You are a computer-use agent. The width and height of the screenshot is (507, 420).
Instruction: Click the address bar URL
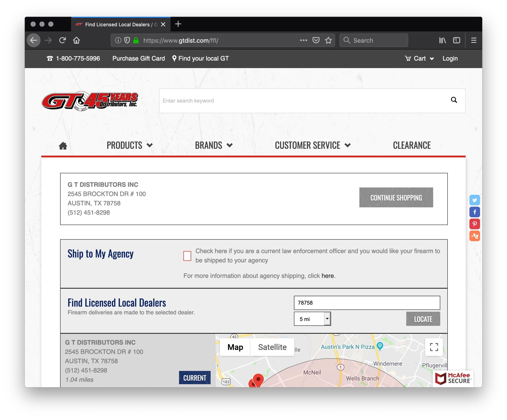(x=181, y=40)
